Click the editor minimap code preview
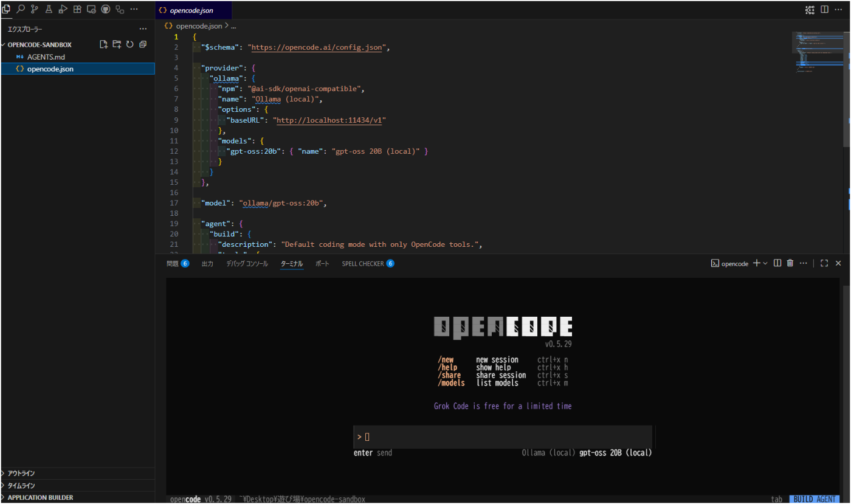 [x=816, y=52]
